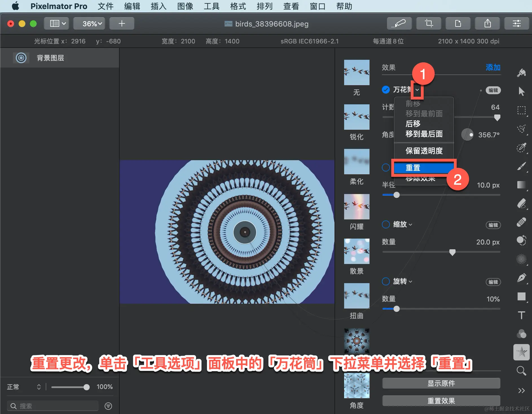The image size is (532, 414).
Task: Select the 锐化 preset thumbnail
Action: click(x=357, y=117)
